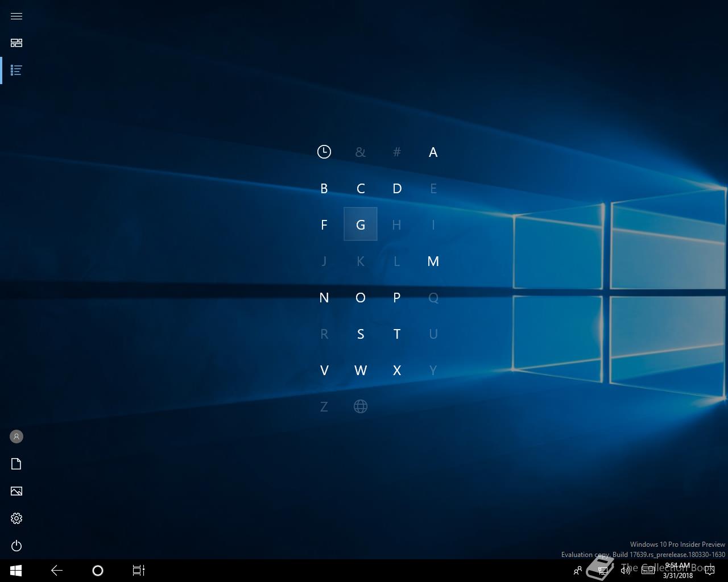Select the highlighted letter G
Screen dimensions: 728x582
(x=361, y=225)
